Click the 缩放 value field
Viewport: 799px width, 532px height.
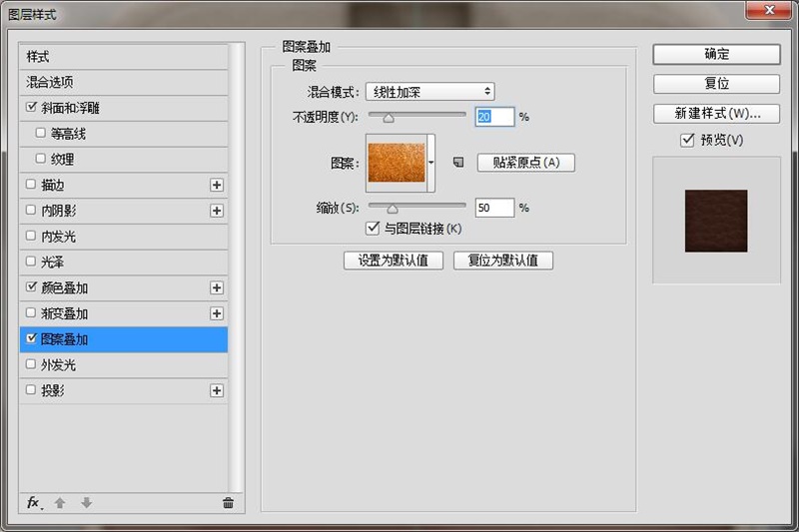coord(494,208)
